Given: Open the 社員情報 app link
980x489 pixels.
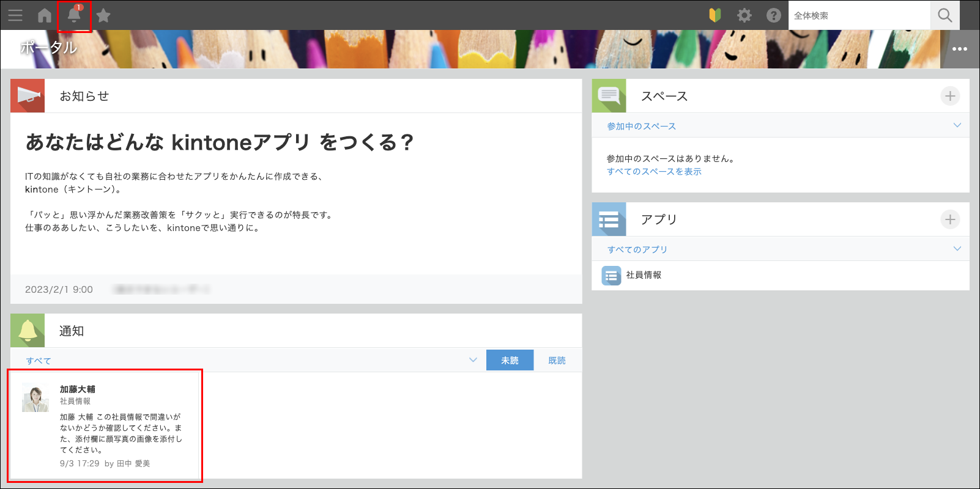Looking at the screenshot, I should [x=644, y=275].
